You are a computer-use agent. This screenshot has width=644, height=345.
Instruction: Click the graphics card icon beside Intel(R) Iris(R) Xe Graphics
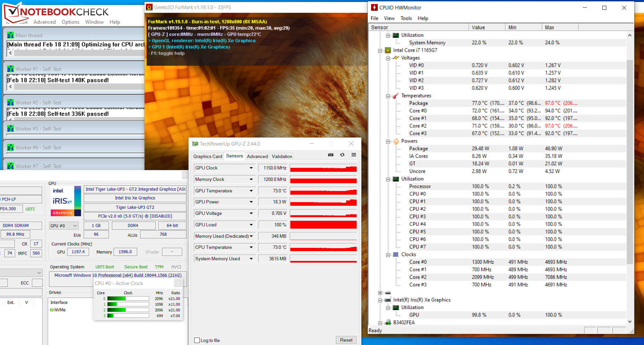pos(388,300)
